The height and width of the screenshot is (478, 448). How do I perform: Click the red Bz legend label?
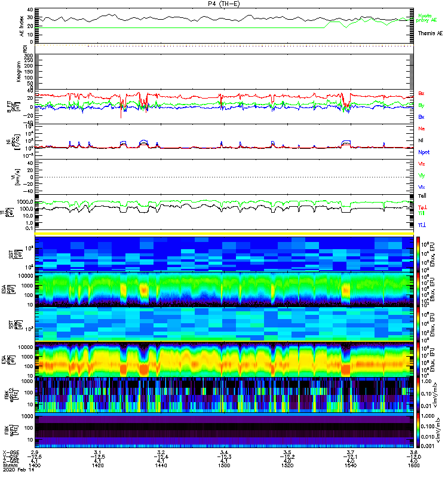coord(421,93)
